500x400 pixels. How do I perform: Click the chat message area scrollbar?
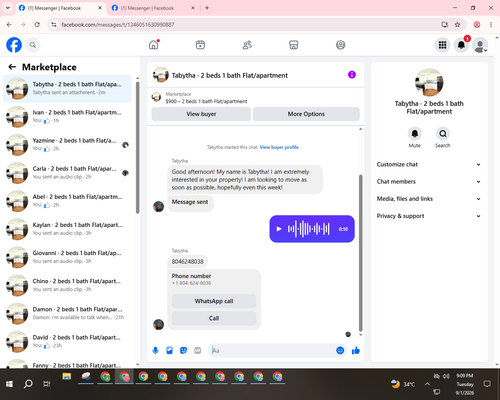[360, 253]
